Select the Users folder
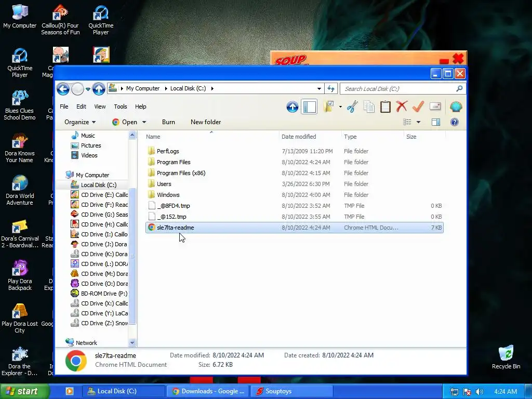Image resolution: width=532 pixels, height=399 pixels. coord(294,184)
